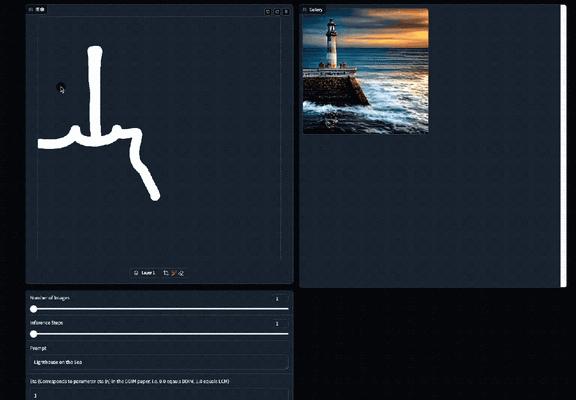Image resolution: width=576 pixels, height=400 pixels.
Task: Select the Layer 1 label
Action: [x=148, y=273]
